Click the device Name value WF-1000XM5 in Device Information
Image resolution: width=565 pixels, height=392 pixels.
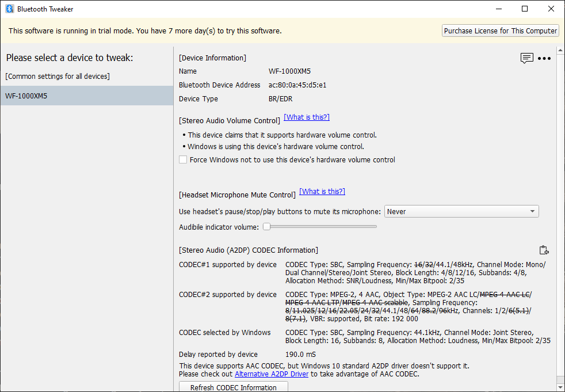click(289, 71)
